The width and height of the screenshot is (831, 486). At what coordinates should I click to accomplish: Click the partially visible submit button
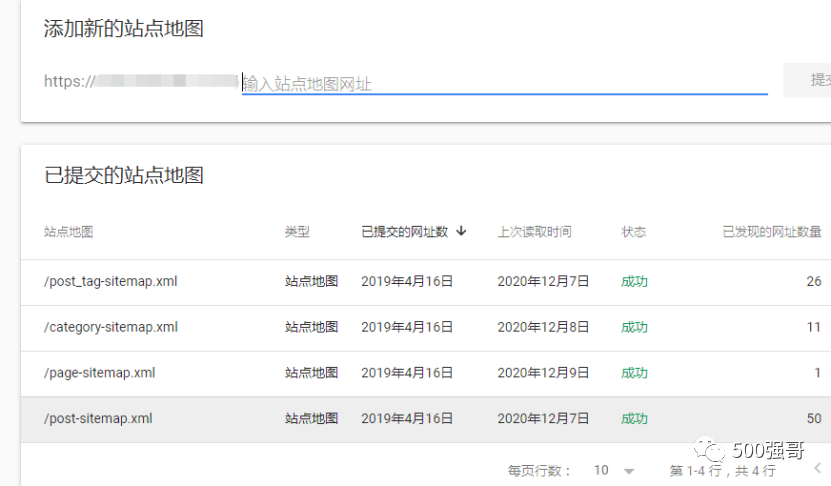[808, 80]
